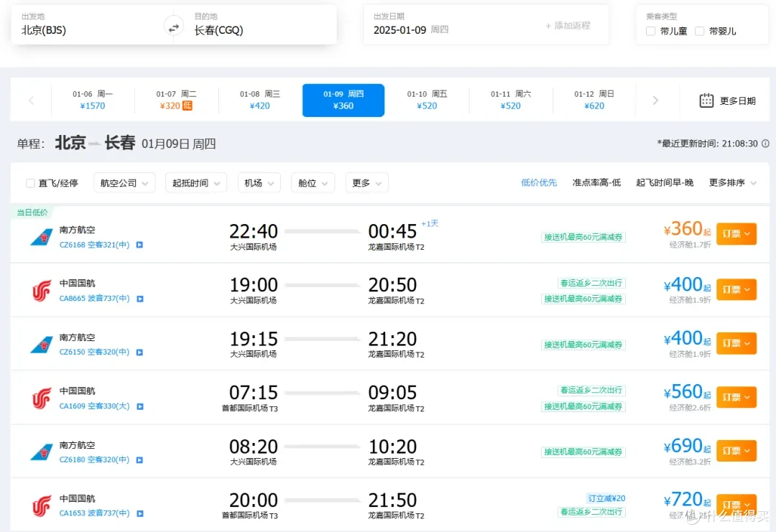The width and height of the screenshot is (776, 532).
Task: Open CZ6180 空客320(中) flight link
Action: point(94,459)
